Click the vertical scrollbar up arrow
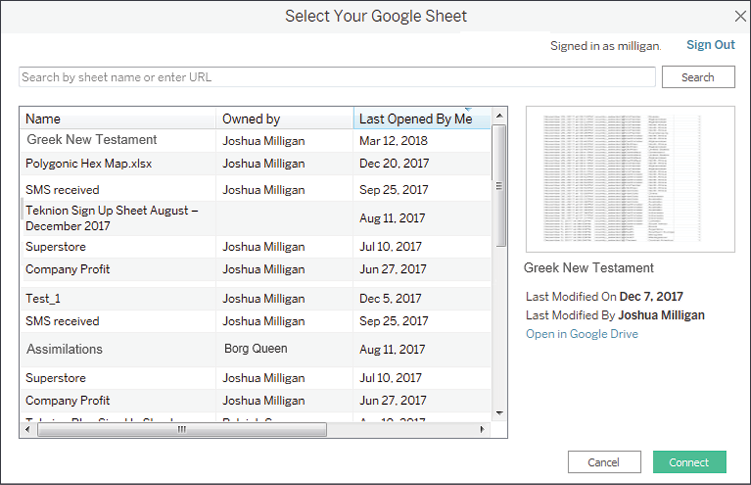The image size is (751, 485). pos(499,116)
